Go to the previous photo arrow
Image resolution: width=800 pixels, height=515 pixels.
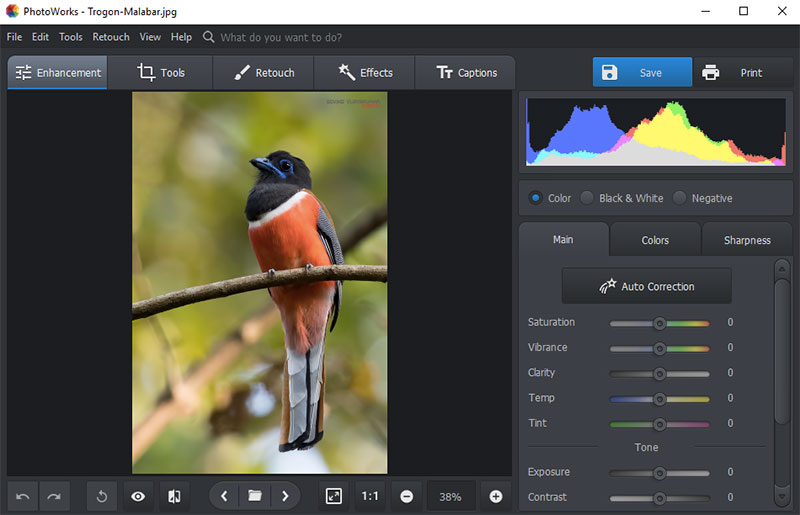coord(225,496)
